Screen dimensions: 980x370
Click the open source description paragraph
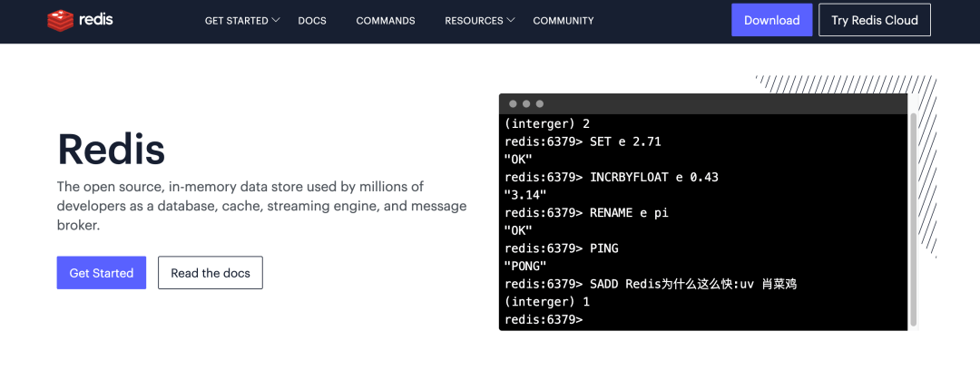coord(261,206)
